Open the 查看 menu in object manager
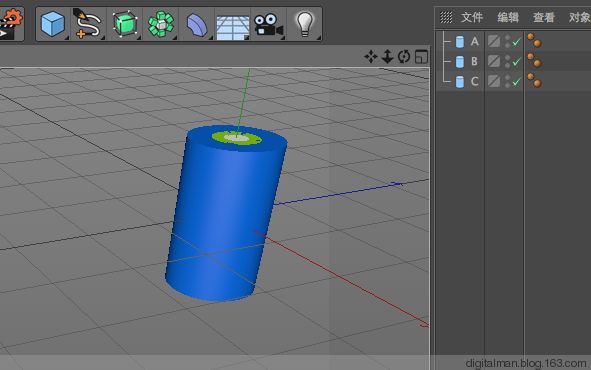 544,17
